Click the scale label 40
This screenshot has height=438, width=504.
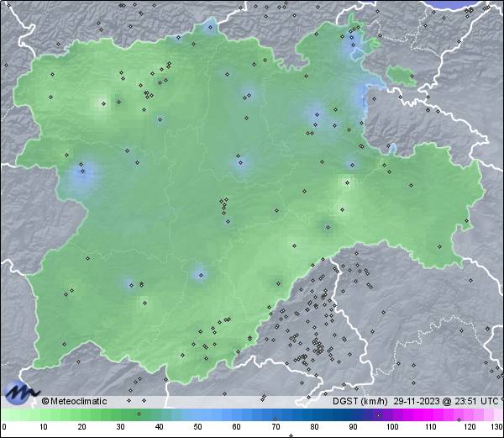(159, 427)
